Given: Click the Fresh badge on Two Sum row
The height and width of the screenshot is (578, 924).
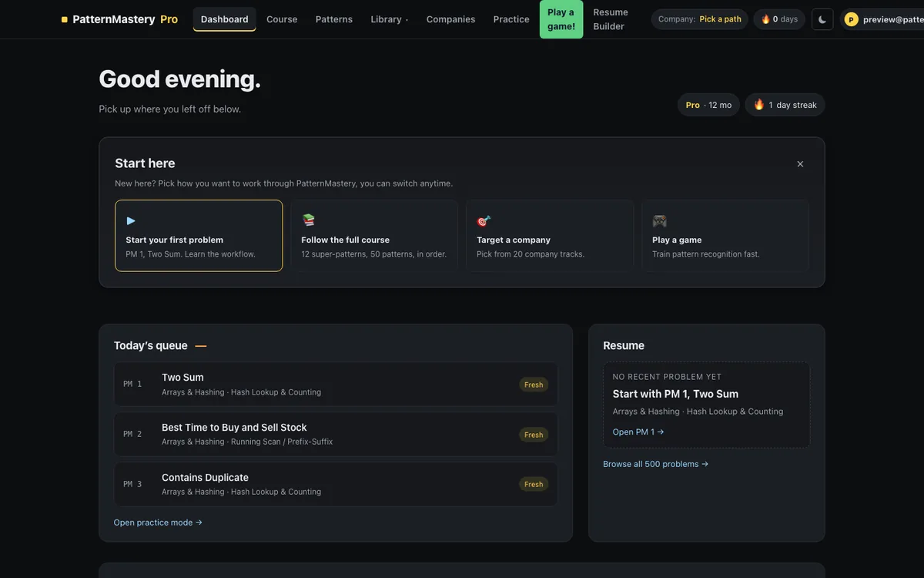Looking at the screenshot, I should (x=534, y=385).
